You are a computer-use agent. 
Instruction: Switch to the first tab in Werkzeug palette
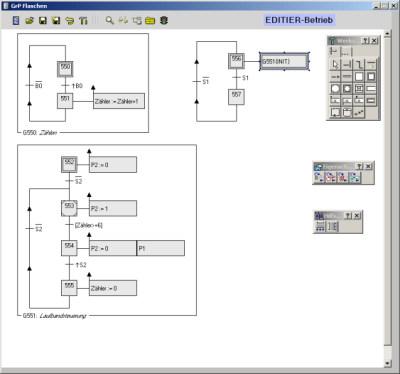[x=334, y=51]
